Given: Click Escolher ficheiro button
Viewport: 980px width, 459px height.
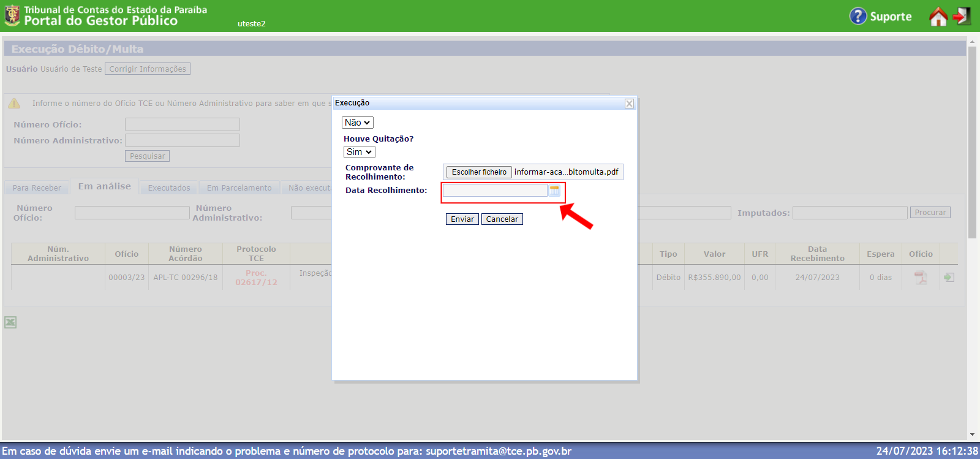Looking at the screenshot, I should 479,172.
